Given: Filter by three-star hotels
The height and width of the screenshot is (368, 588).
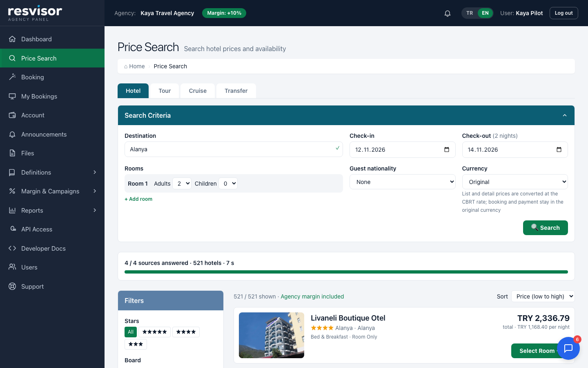Looking at the screenshot, I should pyautogui.click(x=136, y=344).
